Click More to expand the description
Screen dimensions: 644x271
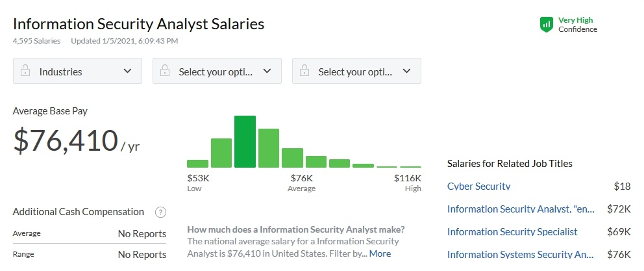coord(380,253)
